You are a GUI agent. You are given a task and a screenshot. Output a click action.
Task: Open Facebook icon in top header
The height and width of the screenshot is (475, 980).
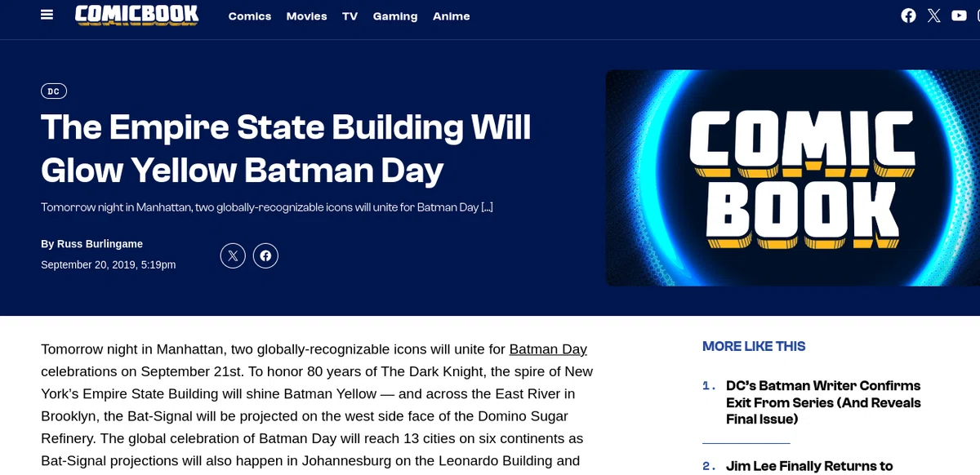[x=908, y=16]
